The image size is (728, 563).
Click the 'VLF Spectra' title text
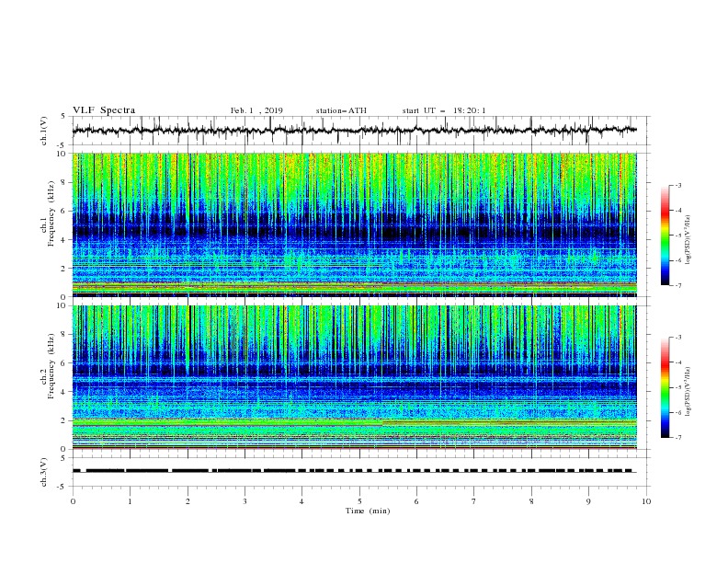click(x=104, y=110)
